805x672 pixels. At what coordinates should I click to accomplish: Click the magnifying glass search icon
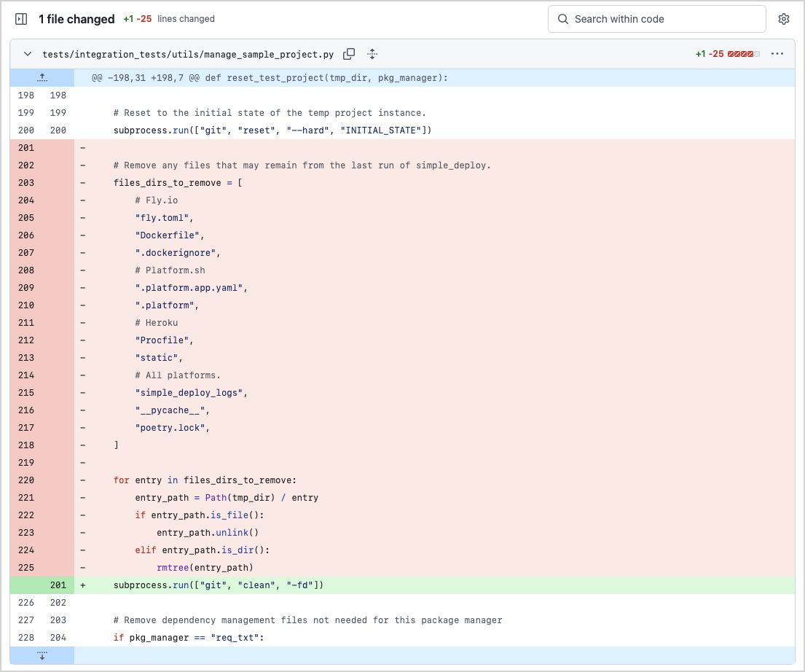pyautogui.click(x=562, y=19)
